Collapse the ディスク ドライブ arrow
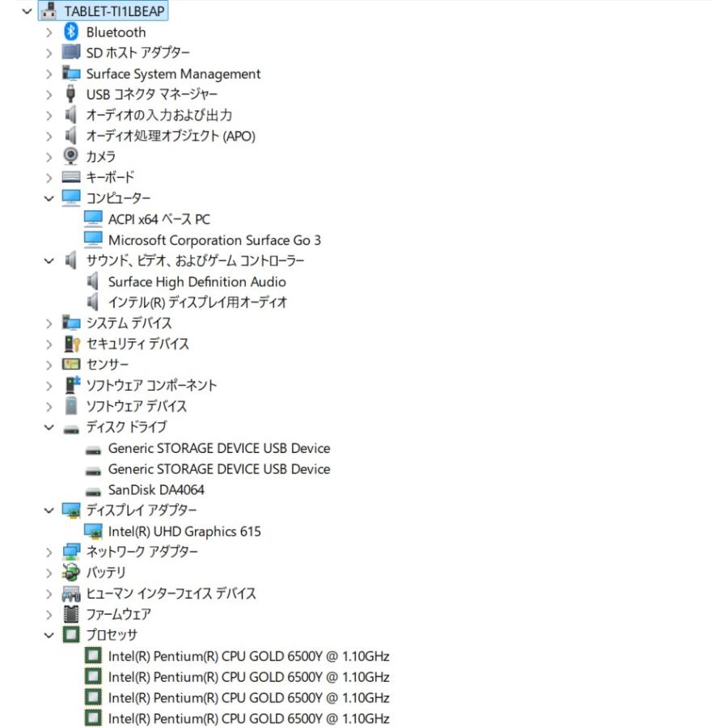Image resolution: width=728 pixels, height=728 pixels. click(49, 427)
